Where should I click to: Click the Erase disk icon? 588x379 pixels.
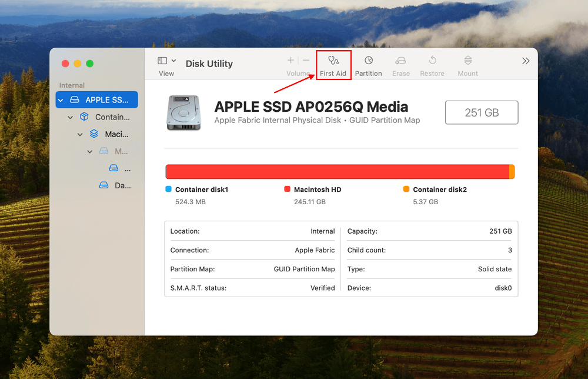pos(401,61)
